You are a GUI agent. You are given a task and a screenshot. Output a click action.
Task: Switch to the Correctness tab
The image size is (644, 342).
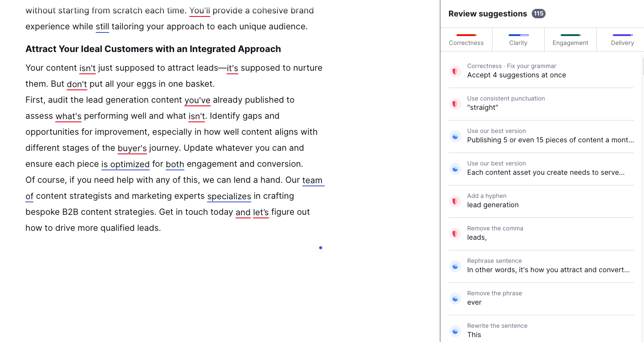(x=466, y=39)
